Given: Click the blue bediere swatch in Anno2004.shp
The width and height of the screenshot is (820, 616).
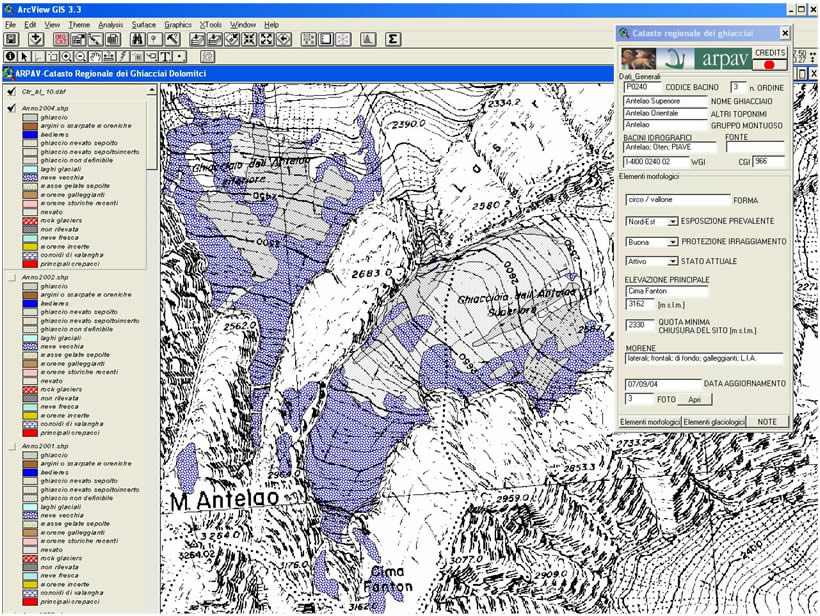Looking at the screenshot, I should 30,135.
